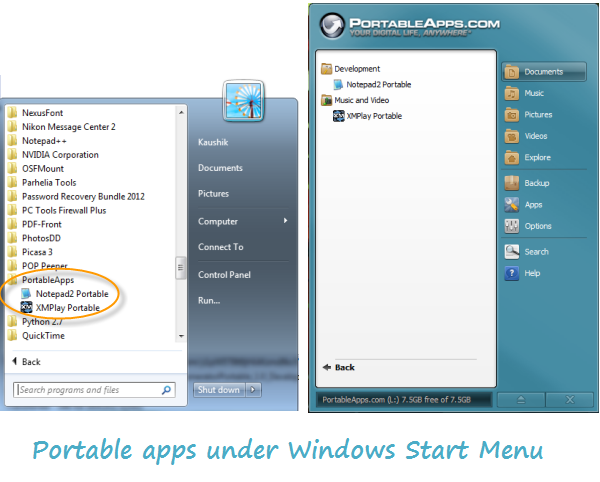
Task: Expand the PC Tools Firewall Plus folder
Action: tap(57, 210)
